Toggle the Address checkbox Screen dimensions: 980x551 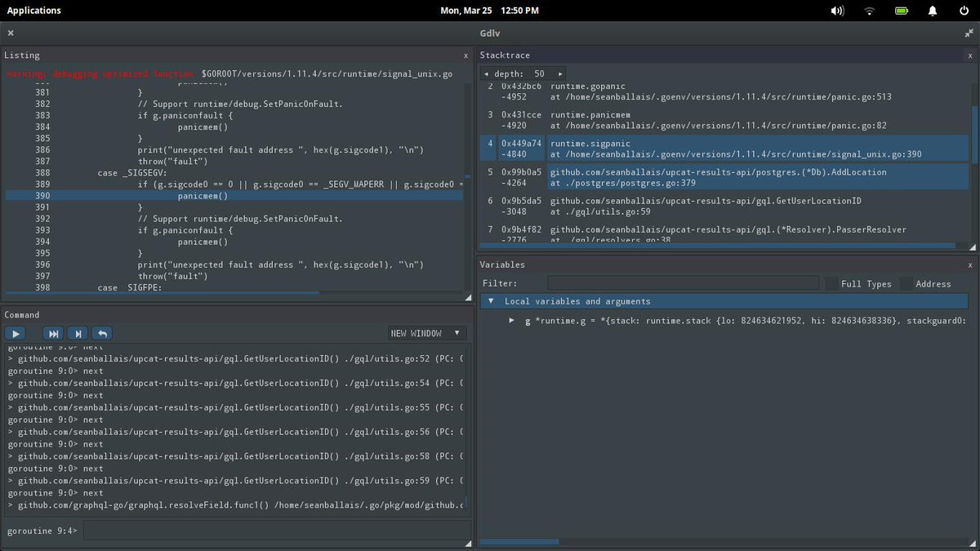(x=906, y=283)
